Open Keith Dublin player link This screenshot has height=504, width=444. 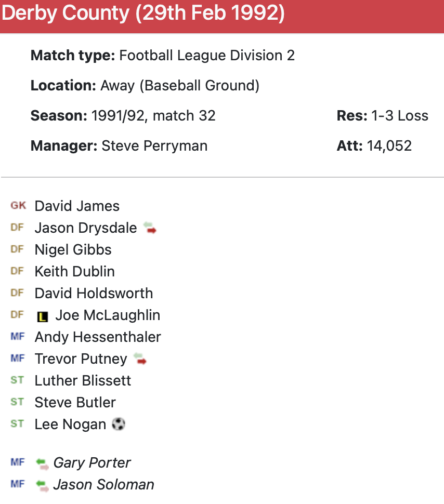[x=74, y=271]
